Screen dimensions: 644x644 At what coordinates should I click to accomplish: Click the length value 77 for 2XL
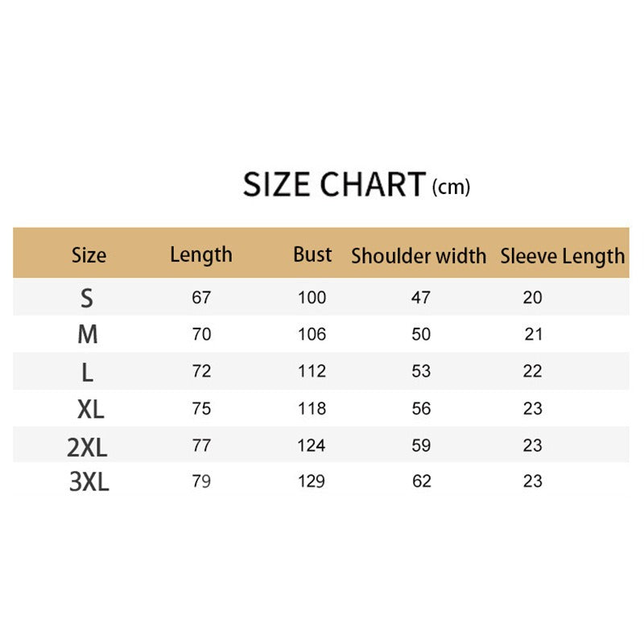(201, 445)
